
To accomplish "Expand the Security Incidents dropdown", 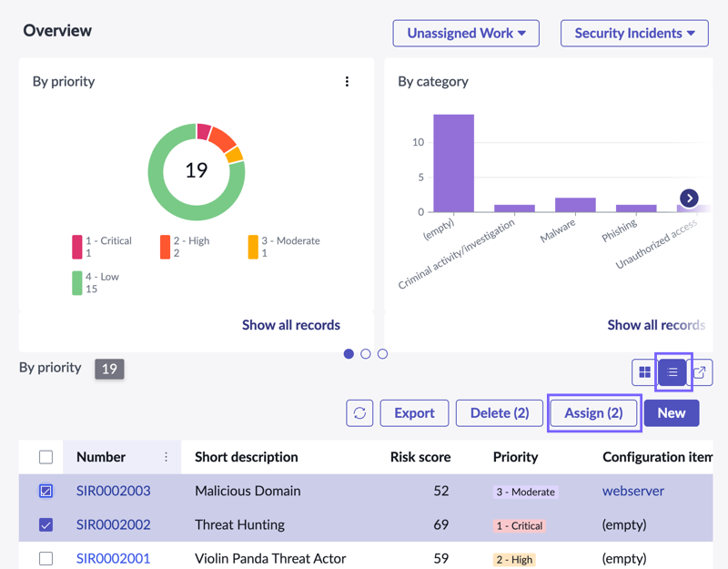I will (x=634, y=33).
